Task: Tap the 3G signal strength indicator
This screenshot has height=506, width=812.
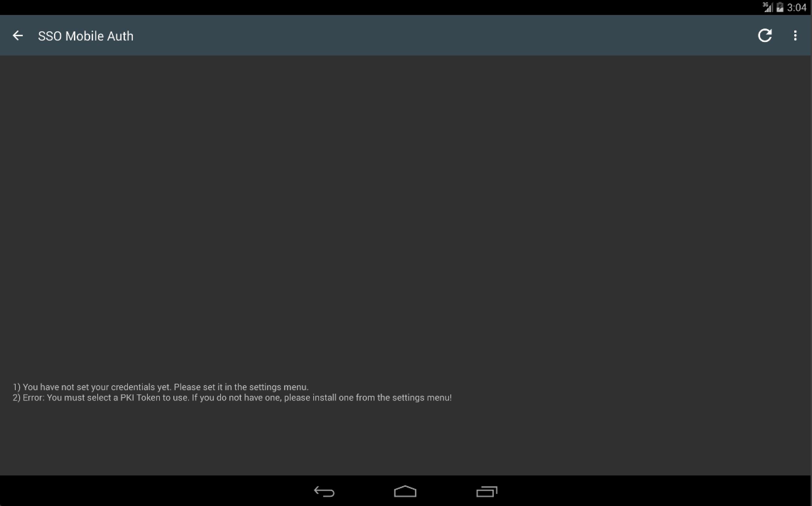Action: pyautogui.click(x=768, y=7)
